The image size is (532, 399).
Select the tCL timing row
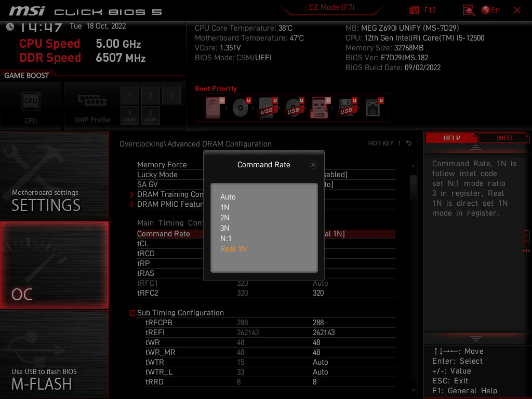[x=266, y=244]
